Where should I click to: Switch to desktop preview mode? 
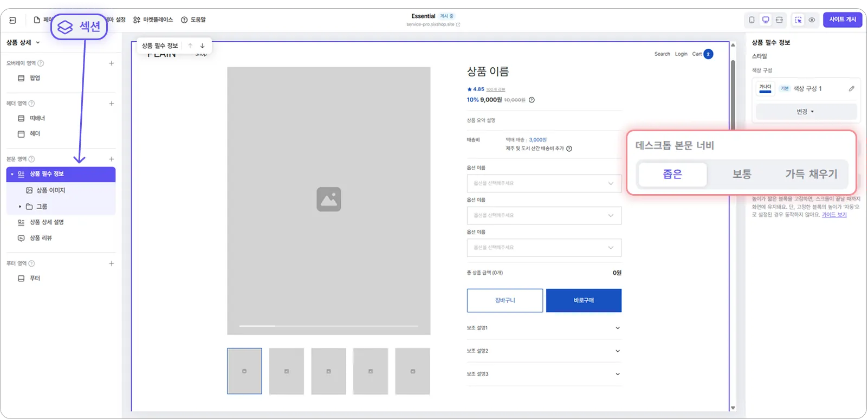point(766,20)
